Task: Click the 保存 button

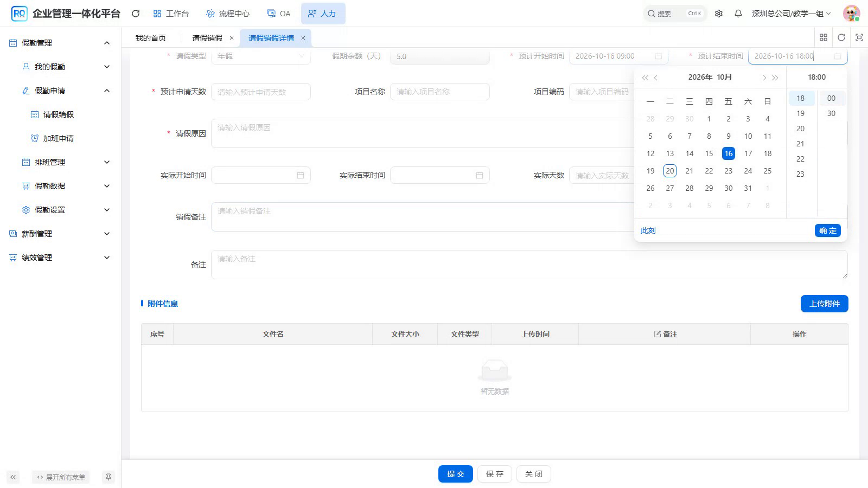Action: (x=495, y=474)
